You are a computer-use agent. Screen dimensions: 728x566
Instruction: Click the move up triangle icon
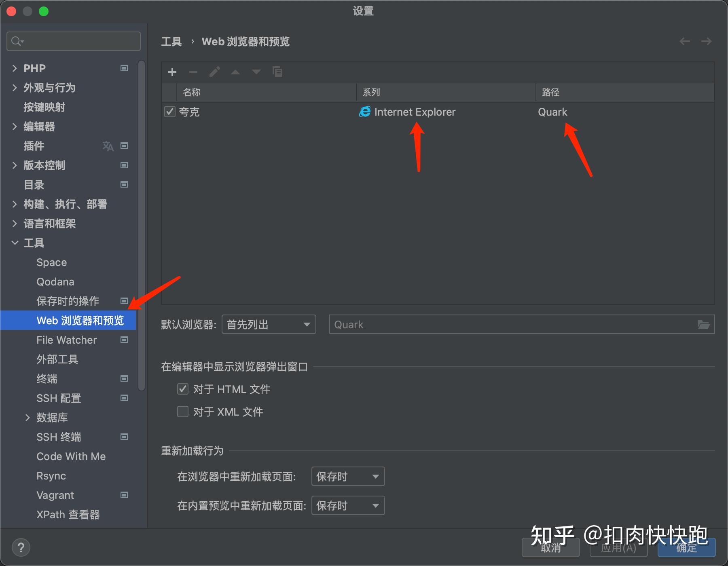coord(235,72)
